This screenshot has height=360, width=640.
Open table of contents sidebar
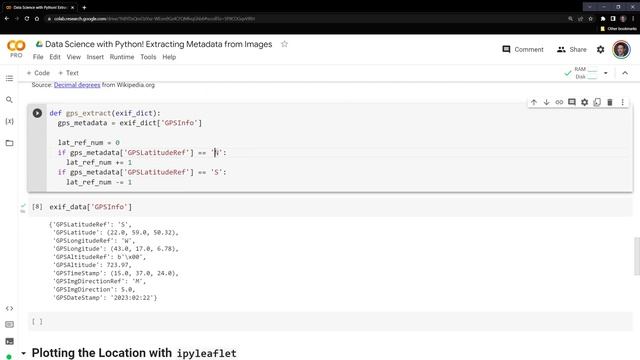point(9,78)
